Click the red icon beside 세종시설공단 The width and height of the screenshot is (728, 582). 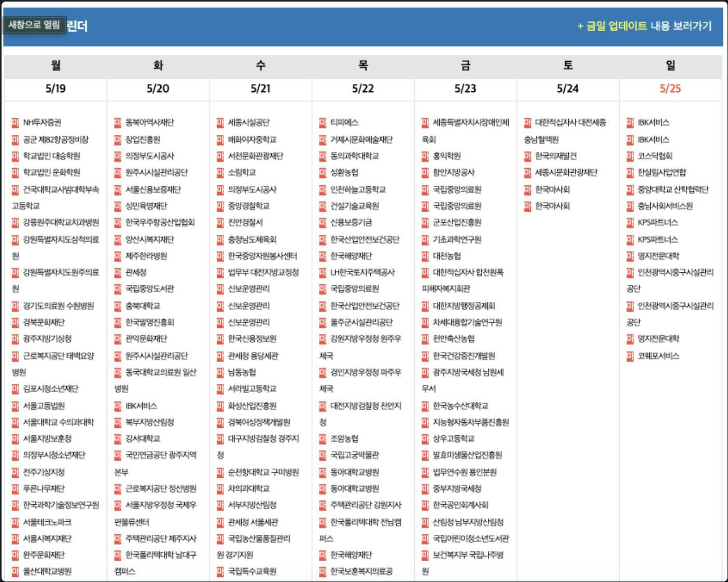point(220,123)
